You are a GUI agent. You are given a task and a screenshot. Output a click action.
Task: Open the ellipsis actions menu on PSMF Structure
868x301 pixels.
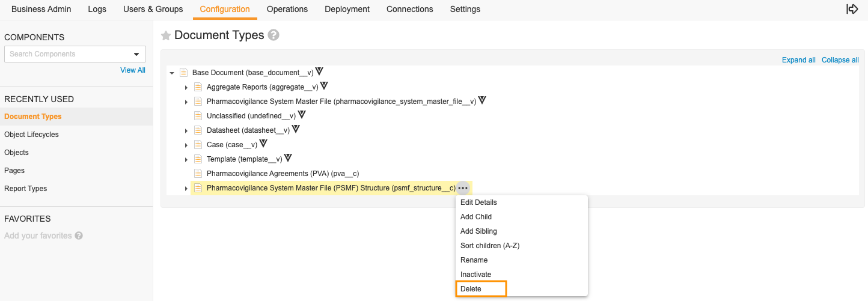coord(462,188)
